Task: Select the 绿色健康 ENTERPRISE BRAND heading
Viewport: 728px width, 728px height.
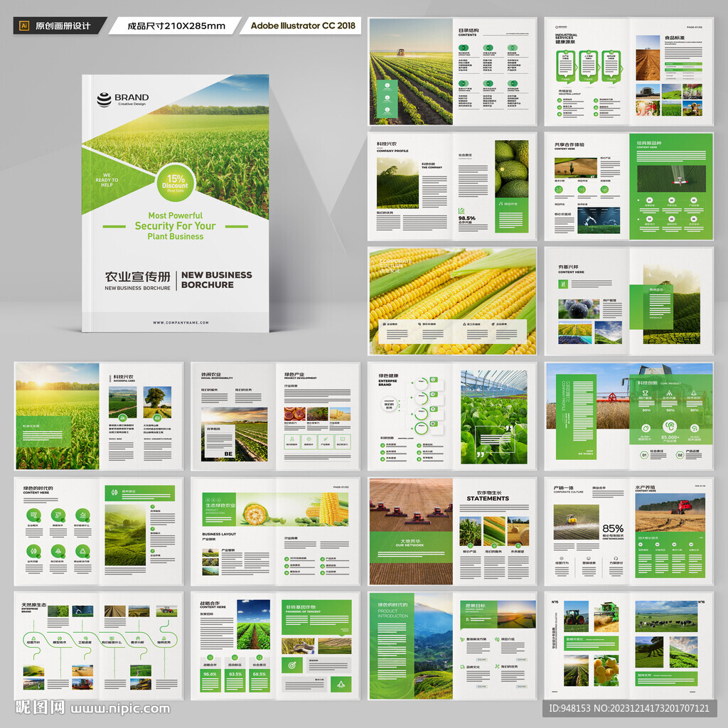Action: click(387, 380)
